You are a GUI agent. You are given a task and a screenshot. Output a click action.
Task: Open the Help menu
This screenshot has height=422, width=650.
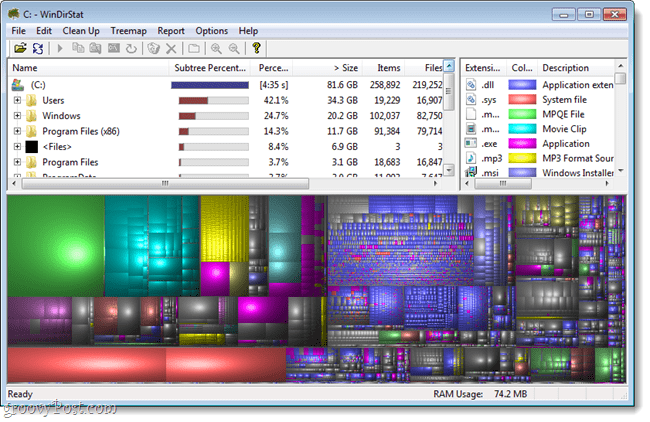pyautogui.click(x=248, y=31)
